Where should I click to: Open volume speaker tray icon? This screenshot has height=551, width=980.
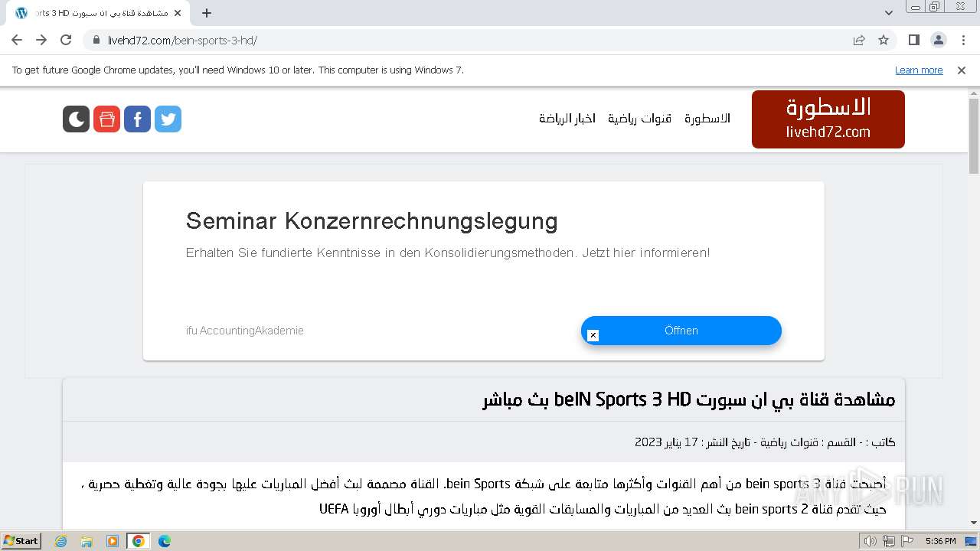point(871,541)
